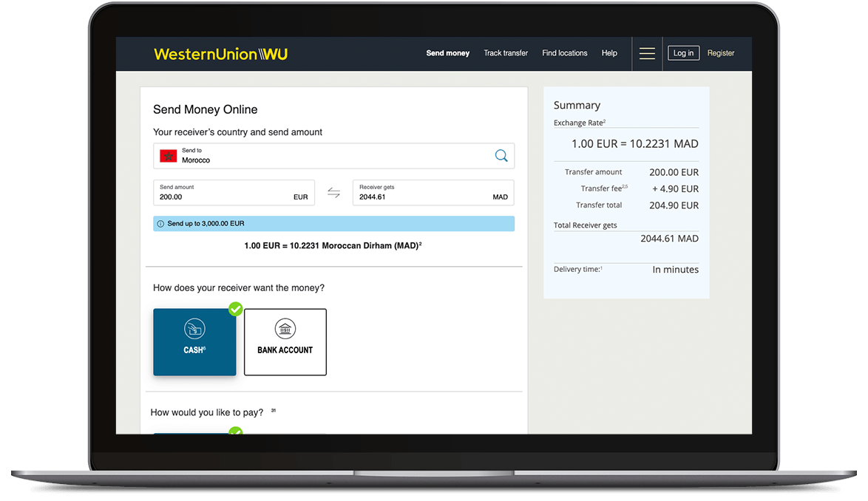The height and width of the screenshot is (501, 868).
Task: Go to Track transfer in the navigation
Action: pos(506,53)
